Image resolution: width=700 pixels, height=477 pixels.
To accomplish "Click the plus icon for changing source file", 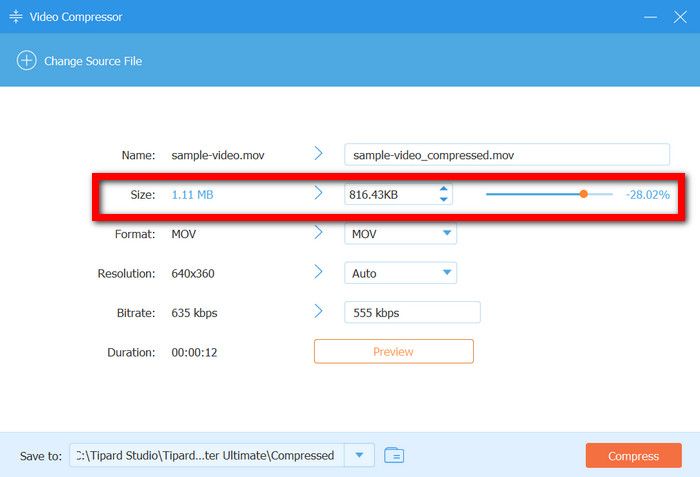I will point(26,61).
